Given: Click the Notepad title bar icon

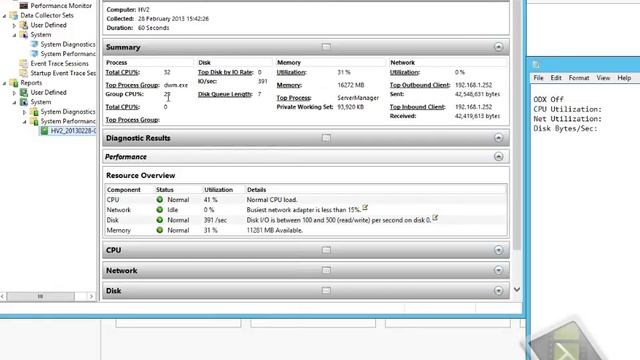Looking at the screenshot, I should [536, 64].
